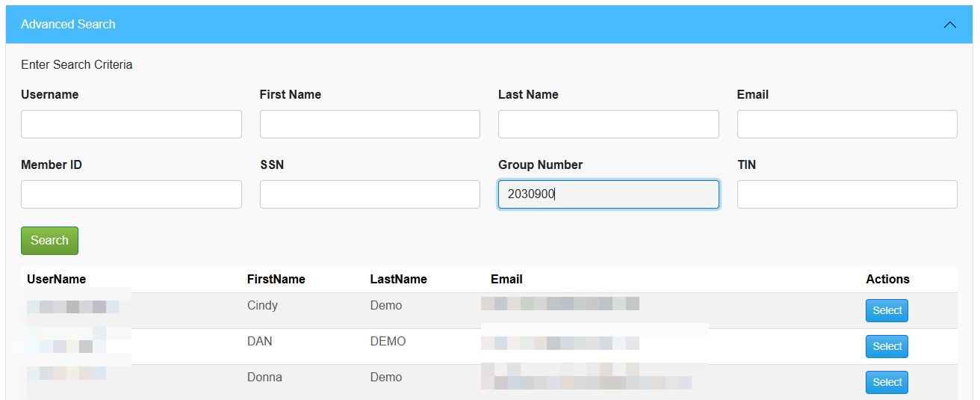980x400 pixels.
Task: Select the user Cindy Demo
Action: (x=887, y=310)
